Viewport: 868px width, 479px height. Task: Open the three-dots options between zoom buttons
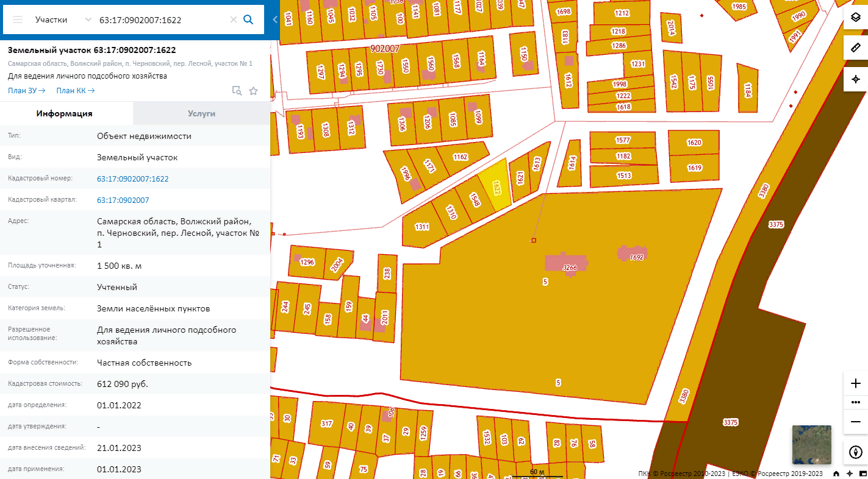856,402
